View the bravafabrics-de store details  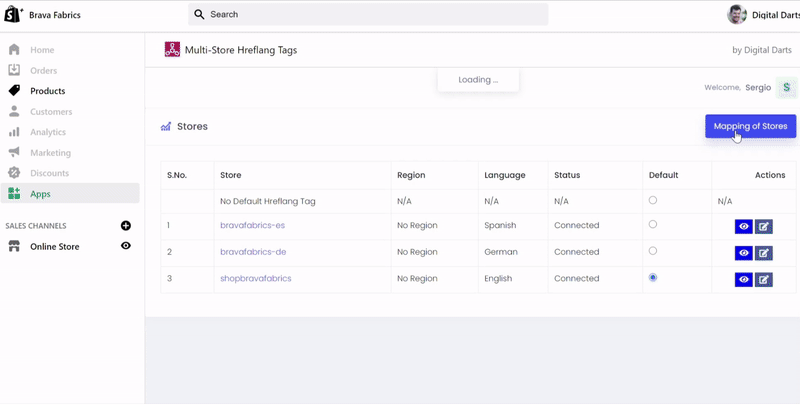(744, 253)
